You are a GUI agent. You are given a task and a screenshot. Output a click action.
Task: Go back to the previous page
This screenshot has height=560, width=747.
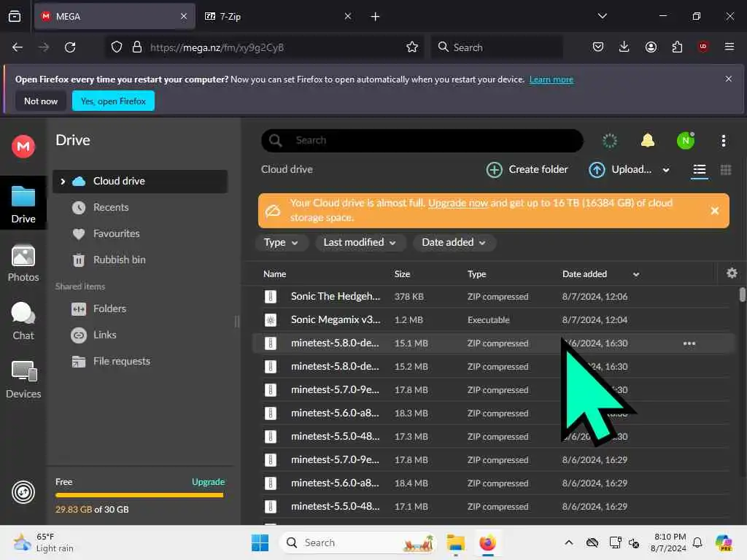pyautogui.click(x=18, y=47)
